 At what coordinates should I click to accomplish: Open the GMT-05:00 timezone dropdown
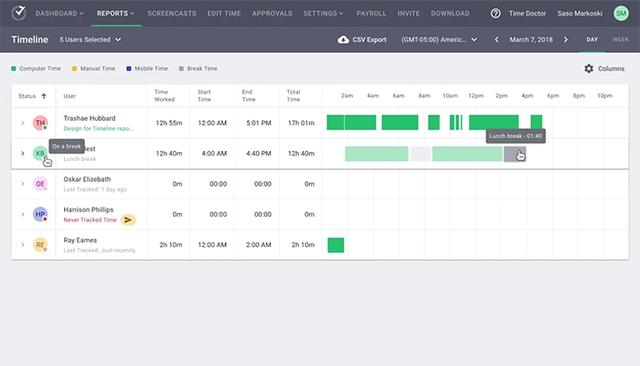coord(439,40)
